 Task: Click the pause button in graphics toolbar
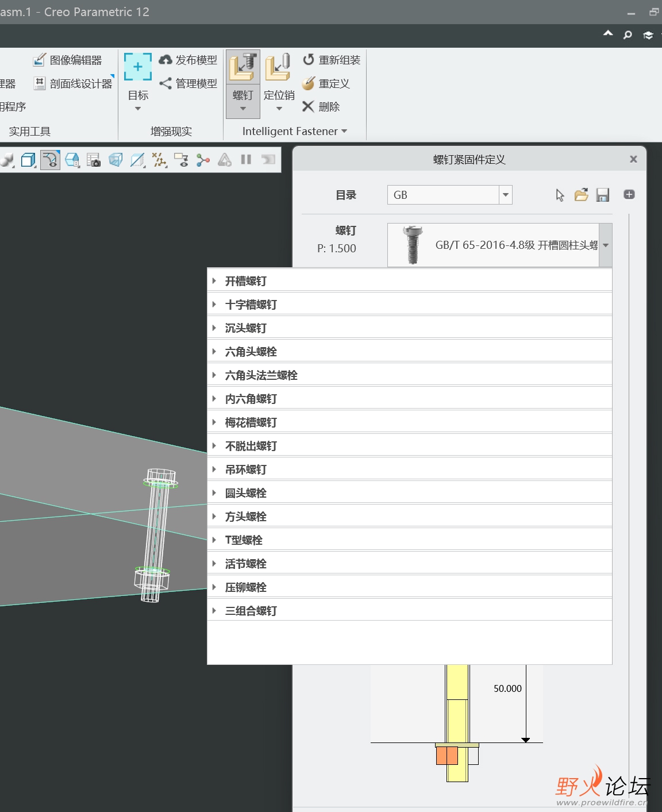tap(246, 160)
